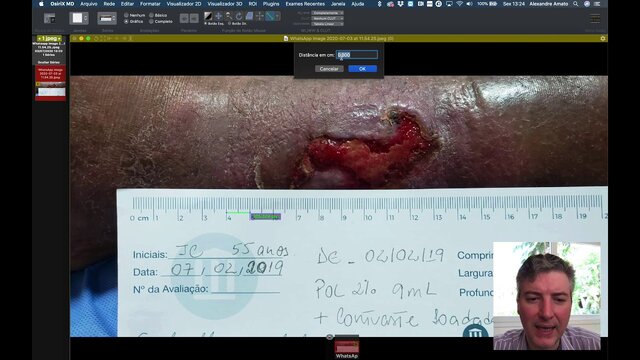This screenshot has width=640, height=360.
Task: Open the opacity table dropdown
Action: coord(327,24)
